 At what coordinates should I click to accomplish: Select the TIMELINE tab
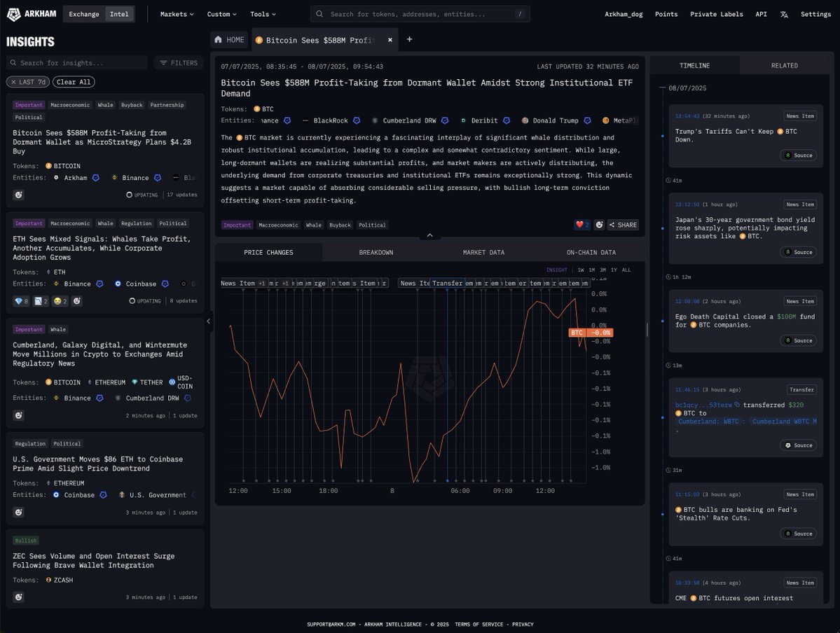695,65
